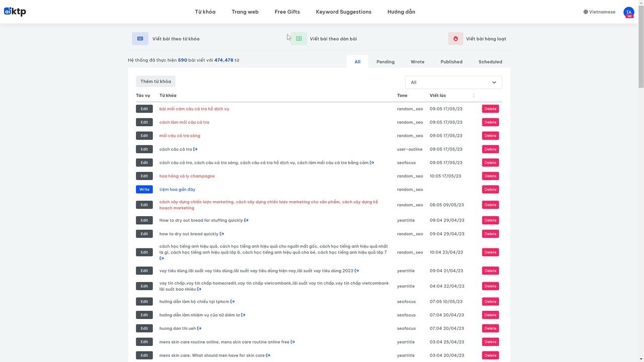Click user-outline tone of cách câu cá tra row
Image resolution: width=644 pixels, height=362 pixels.
(x=410, y=149)
